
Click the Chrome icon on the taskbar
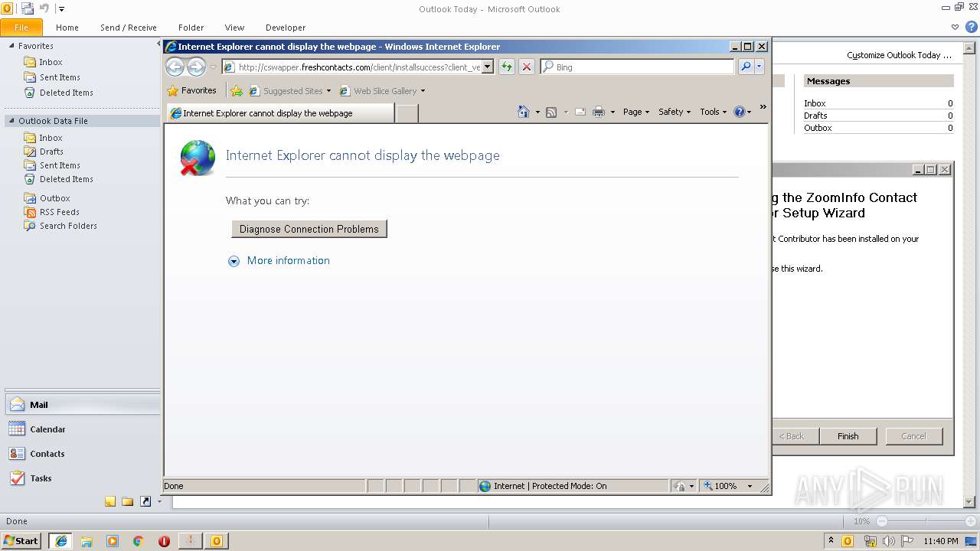point(139,541)
